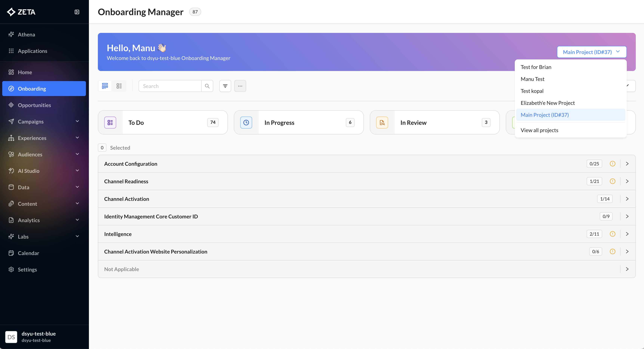
Task: Click the search magnifier icon
Action: pos(207,86)
